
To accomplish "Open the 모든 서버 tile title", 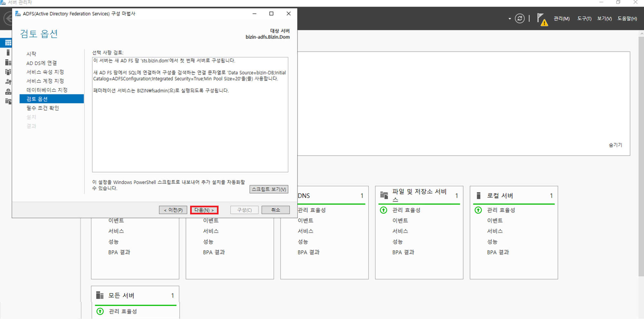I will (x=121, y=296).
